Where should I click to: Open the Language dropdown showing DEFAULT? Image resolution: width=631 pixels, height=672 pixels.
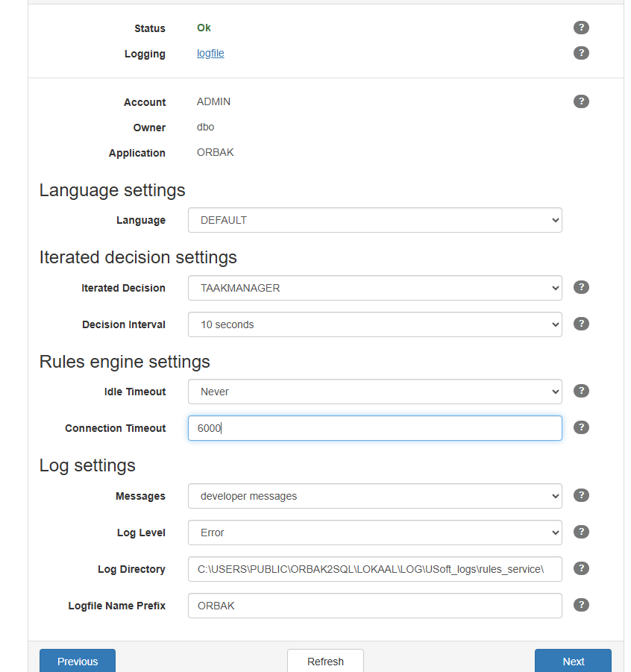point(374,220)
